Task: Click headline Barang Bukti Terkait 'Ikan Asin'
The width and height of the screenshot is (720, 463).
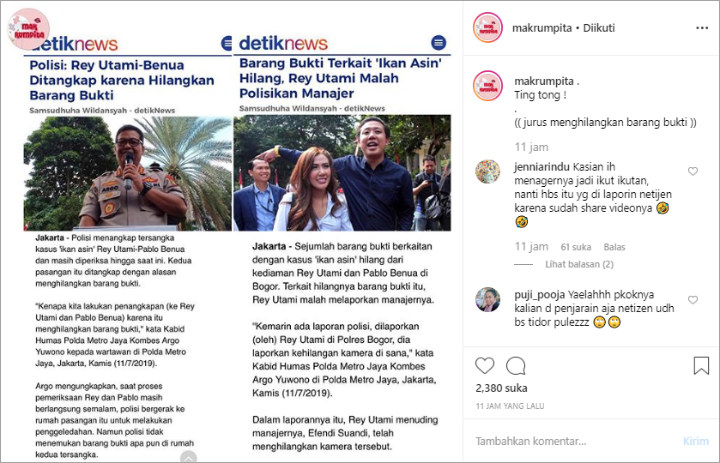Action: [340, 78]
